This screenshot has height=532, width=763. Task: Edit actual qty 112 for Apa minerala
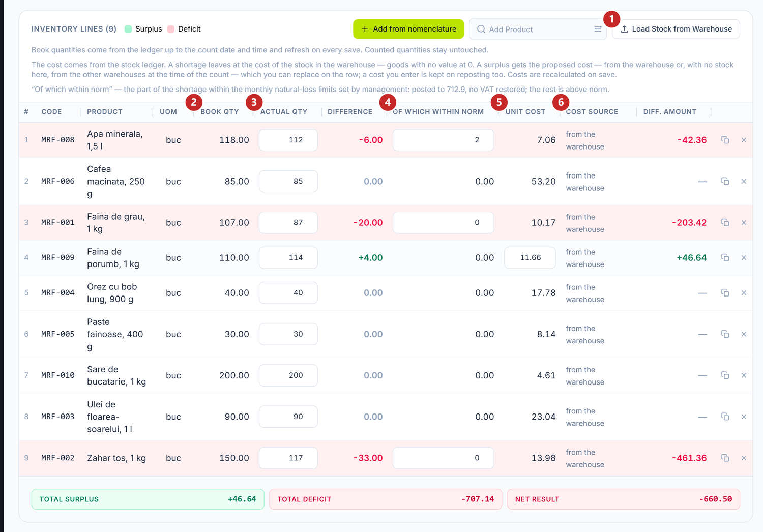(288, 140)
